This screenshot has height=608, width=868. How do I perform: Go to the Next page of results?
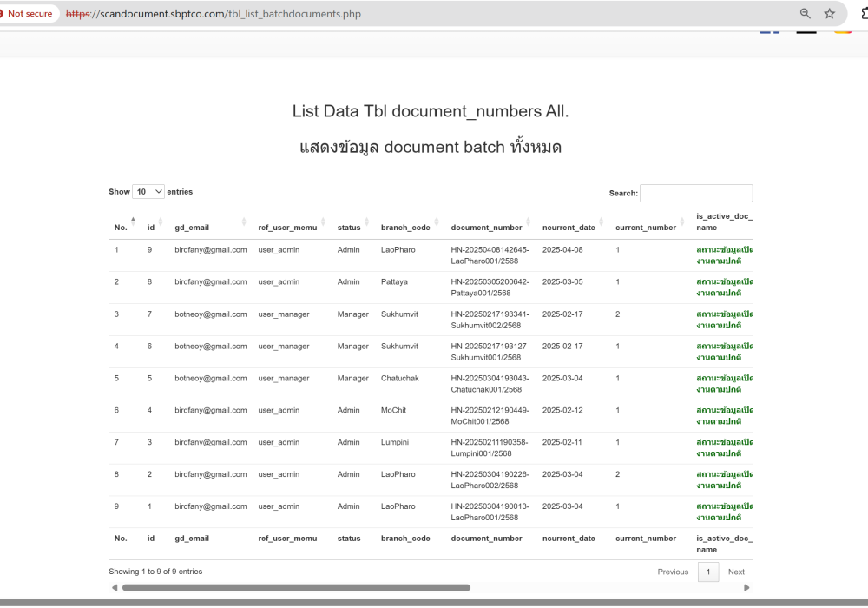[x=736, y=572]
